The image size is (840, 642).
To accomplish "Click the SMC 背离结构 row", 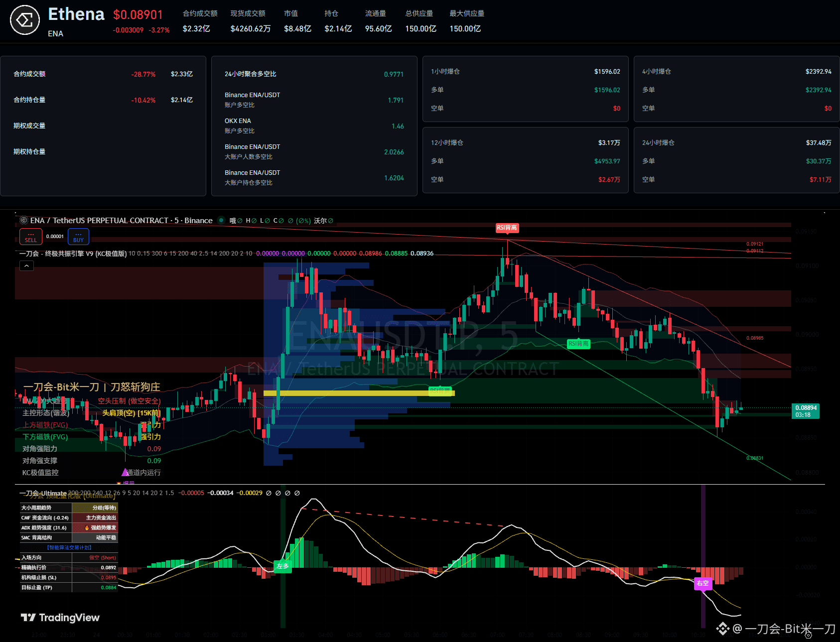I will coord(69,538).
